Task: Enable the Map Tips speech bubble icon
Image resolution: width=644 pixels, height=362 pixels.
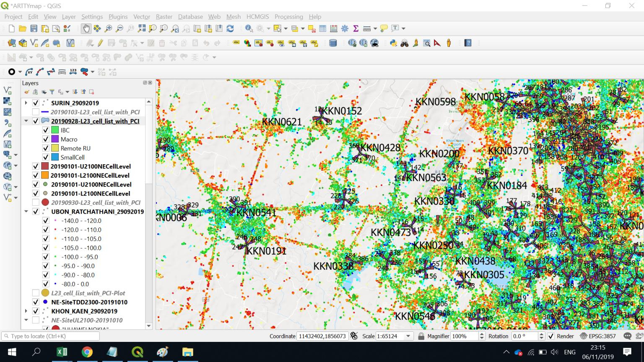Action: coord(384,28)
